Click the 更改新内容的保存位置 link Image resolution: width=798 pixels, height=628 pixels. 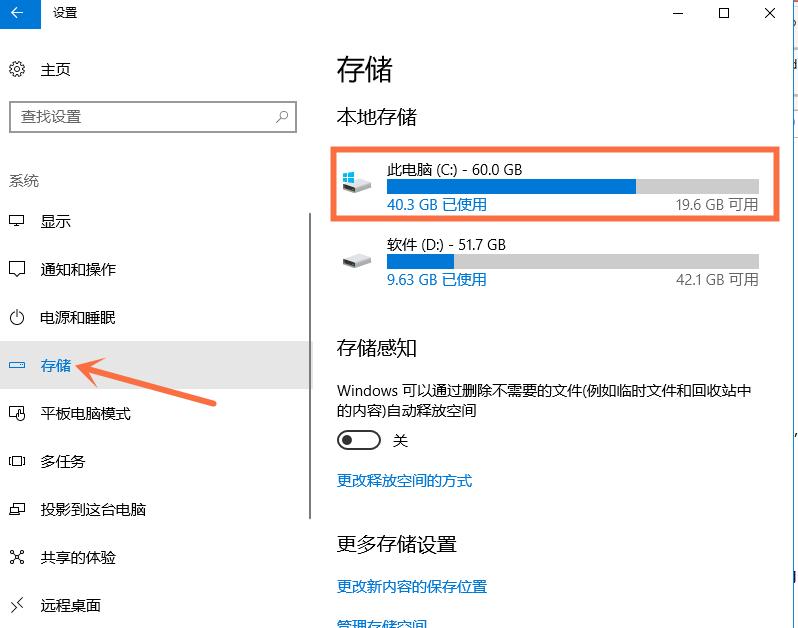(412, 586)
